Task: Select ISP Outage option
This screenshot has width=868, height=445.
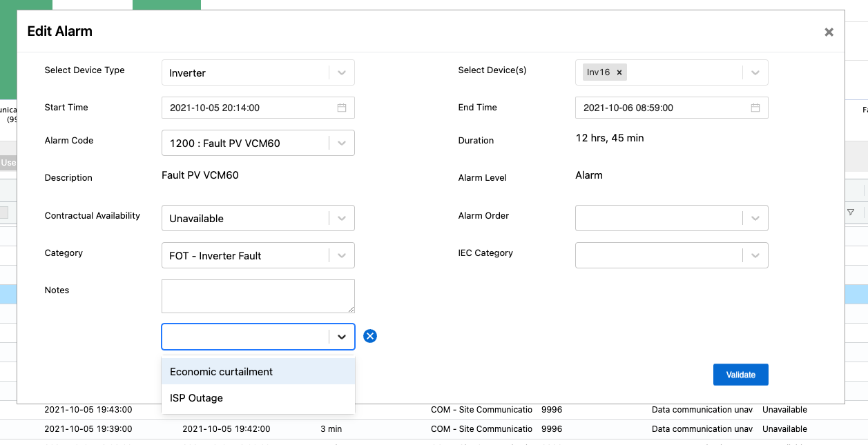Action: (258, 397)
